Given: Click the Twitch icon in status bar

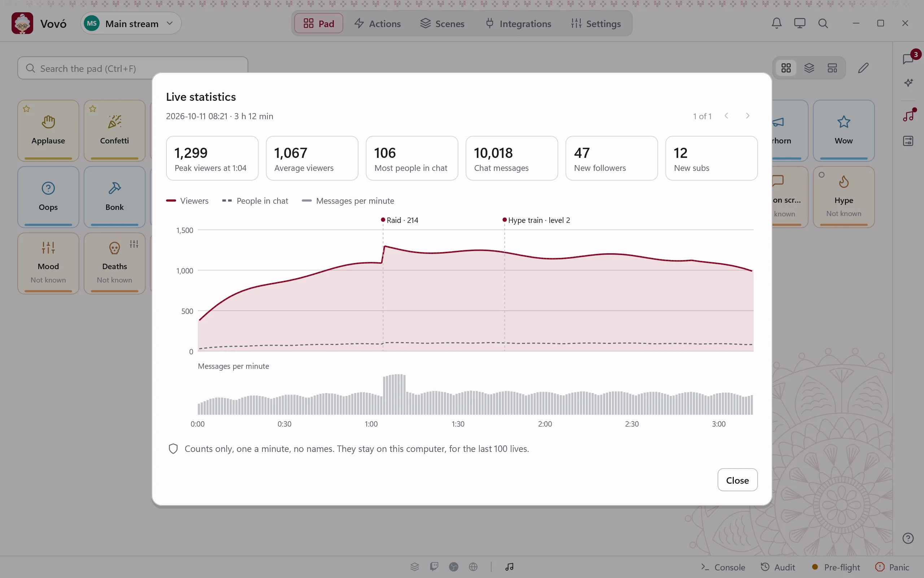Looking at the screenshot, I should click(x=434, y=566).
